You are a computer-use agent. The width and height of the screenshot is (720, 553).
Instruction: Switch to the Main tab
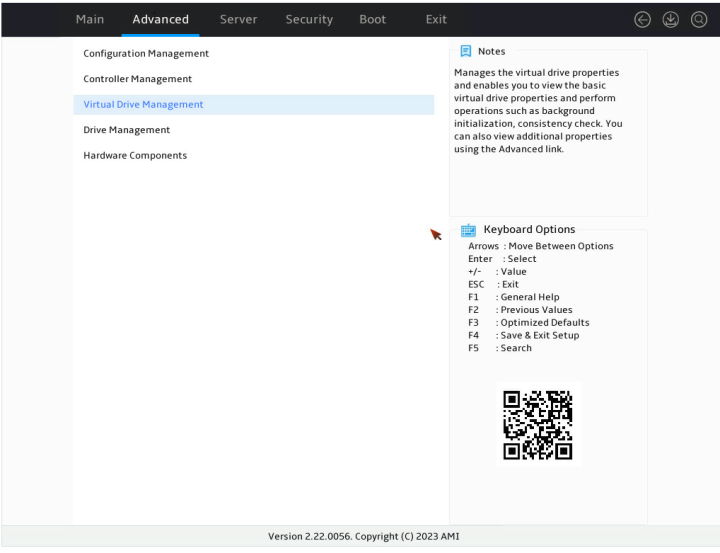coord(90,19)
